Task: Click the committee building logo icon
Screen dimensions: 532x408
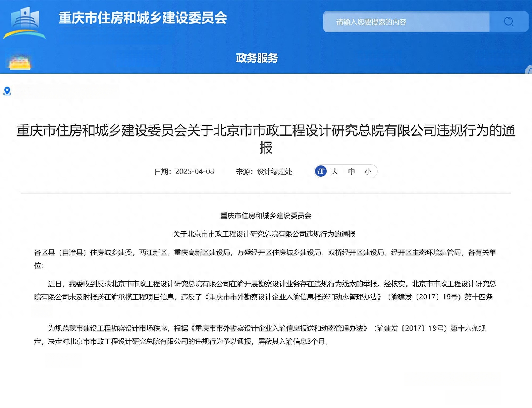Action: (25, 23)
